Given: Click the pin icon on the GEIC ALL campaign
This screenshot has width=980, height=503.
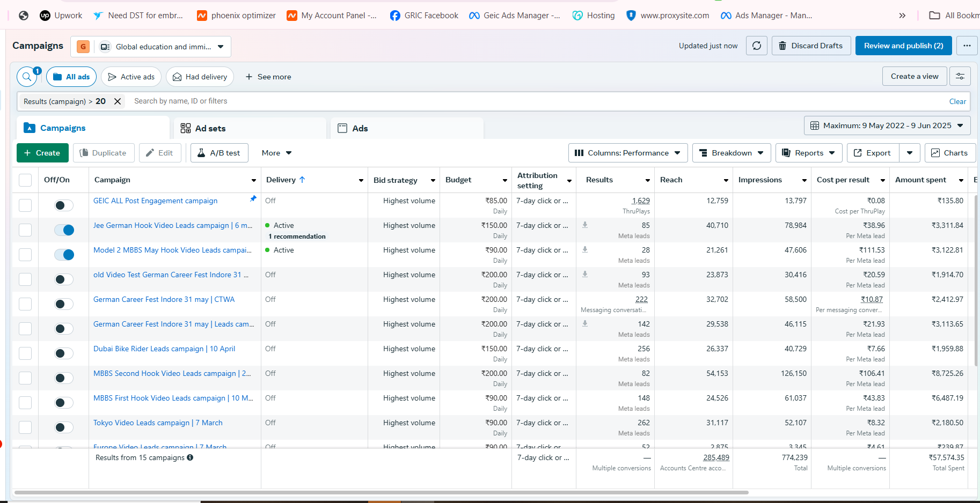Looking at the screenshot, I should [x=253, y=198].
